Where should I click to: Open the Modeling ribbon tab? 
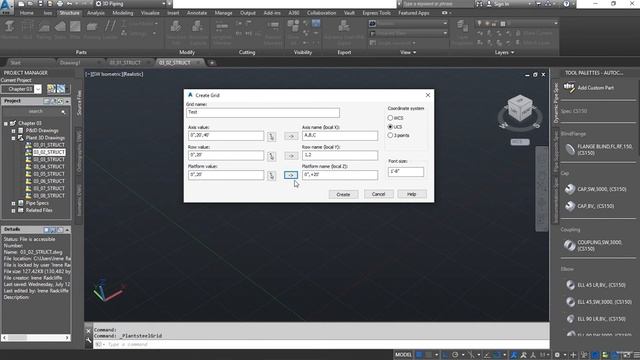pos(123,13)
